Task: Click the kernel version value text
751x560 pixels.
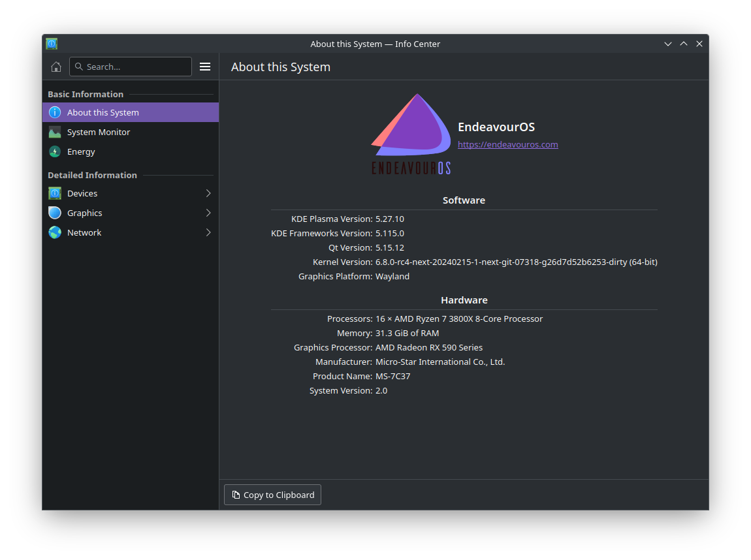Action: (x=517, y=262)
